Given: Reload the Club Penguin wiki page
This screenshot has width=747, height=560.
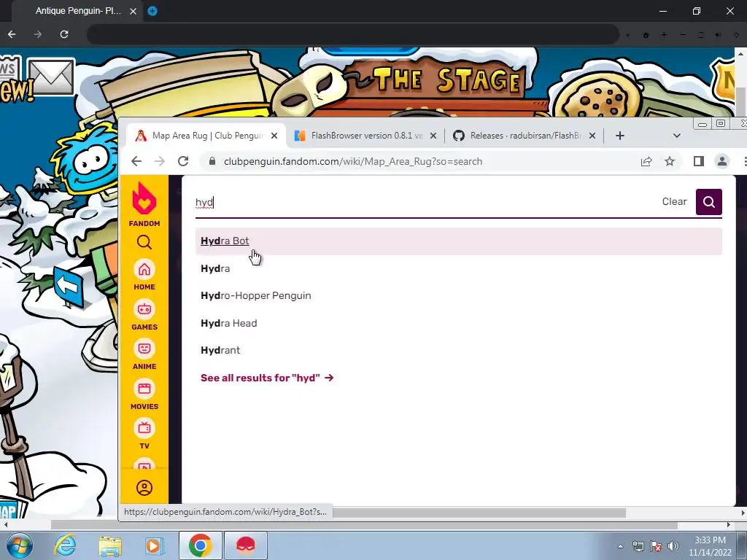Looking at the screenshot, I should point(183,161).
